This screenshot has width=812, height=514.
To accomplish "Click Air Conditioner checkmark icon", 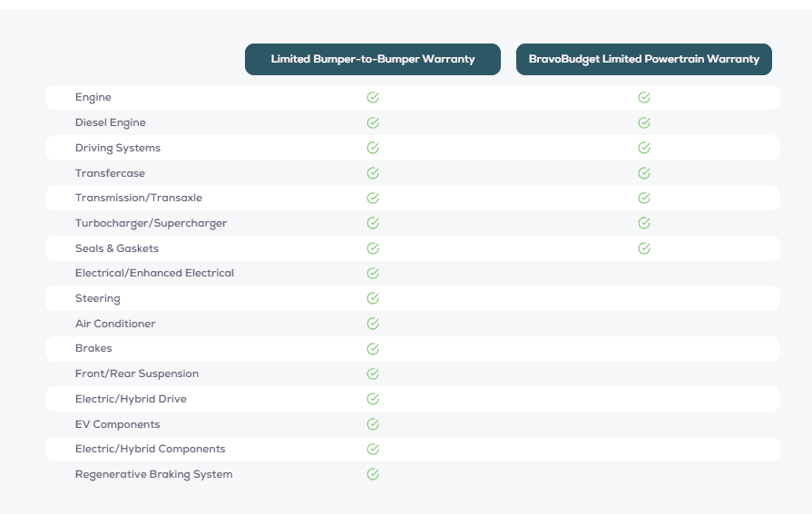I will (373, 324).
